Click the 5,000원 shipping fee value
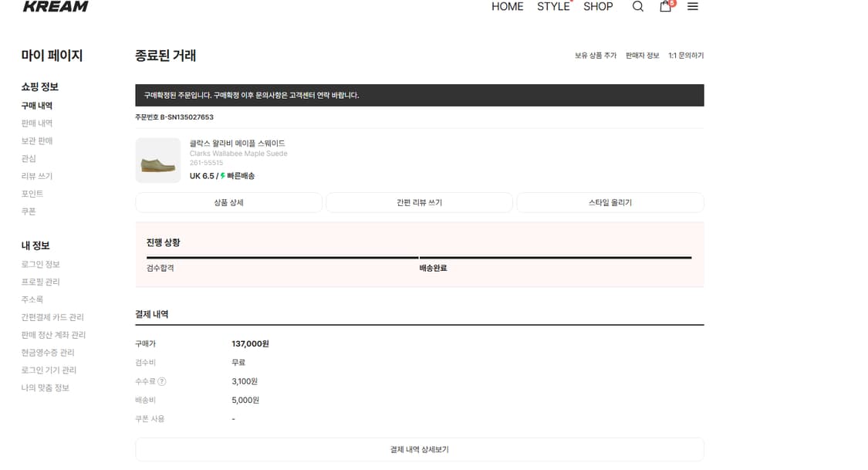The height and width of the screenshot is (470, 868). click(245, 401)
